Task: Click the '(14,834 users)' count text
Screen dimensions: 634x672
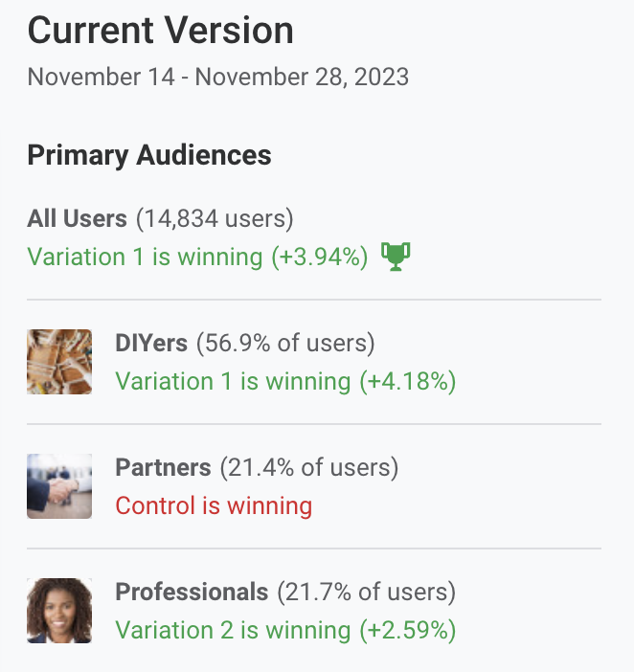Action: coord(215,218)
